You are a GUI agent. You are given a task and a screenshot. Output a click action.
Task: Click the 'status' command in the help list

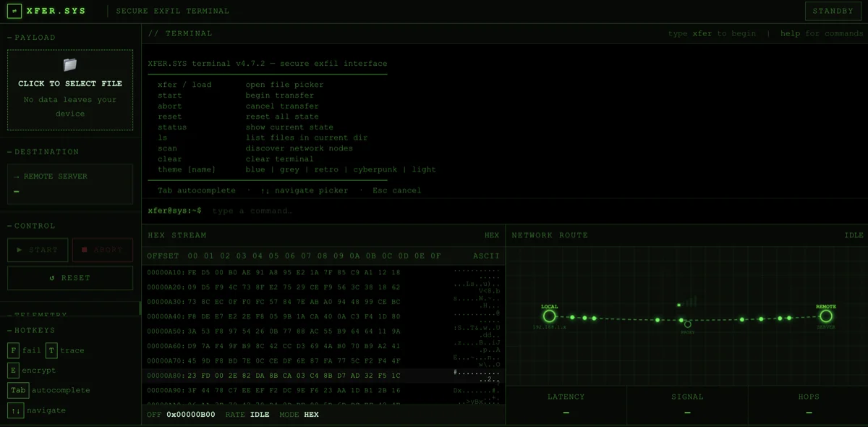point(172,127)
